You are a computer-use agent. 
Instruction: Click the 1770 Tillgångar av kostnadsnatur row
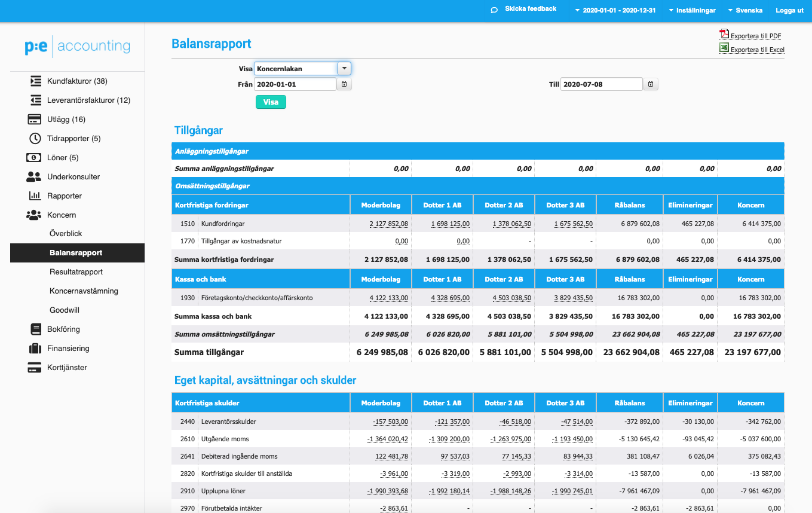(478, 241)
